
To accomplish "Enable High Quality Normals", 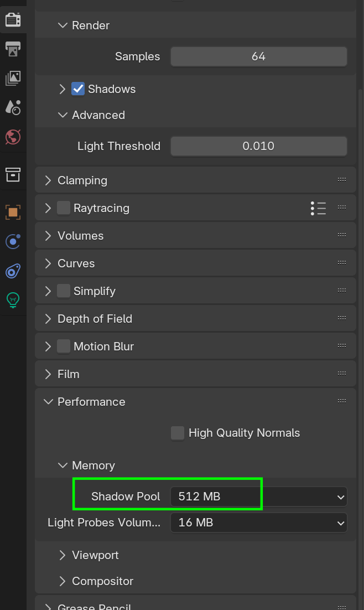I will pos(178,433).
